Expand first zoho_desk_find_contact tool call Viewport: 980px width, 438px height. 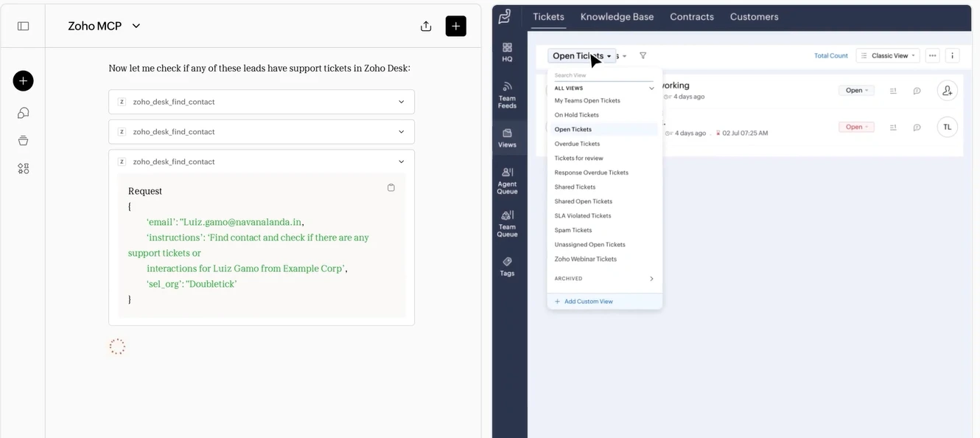click(x=401, y=102)
